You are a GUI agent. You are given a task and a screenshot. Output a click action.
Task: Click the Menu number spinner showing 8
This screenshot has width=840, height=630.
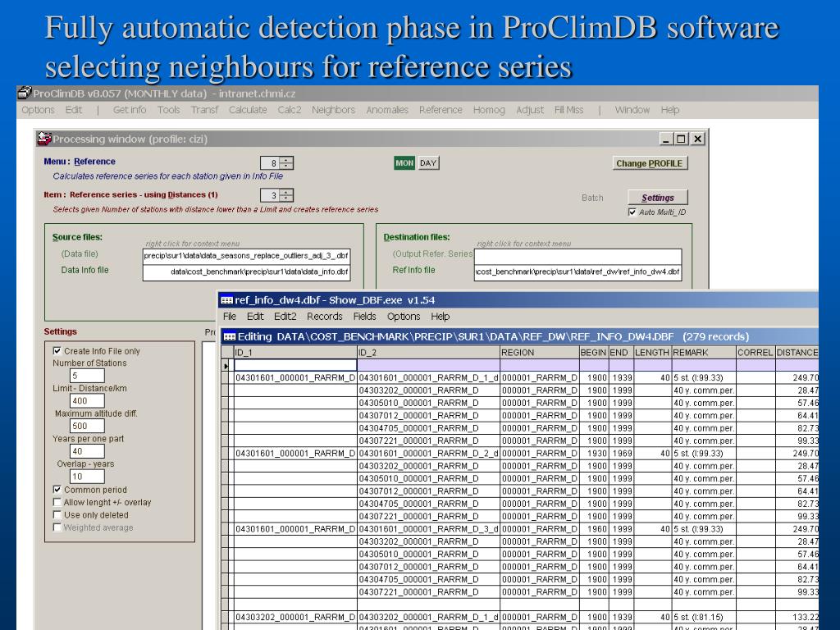click(276, 163)
